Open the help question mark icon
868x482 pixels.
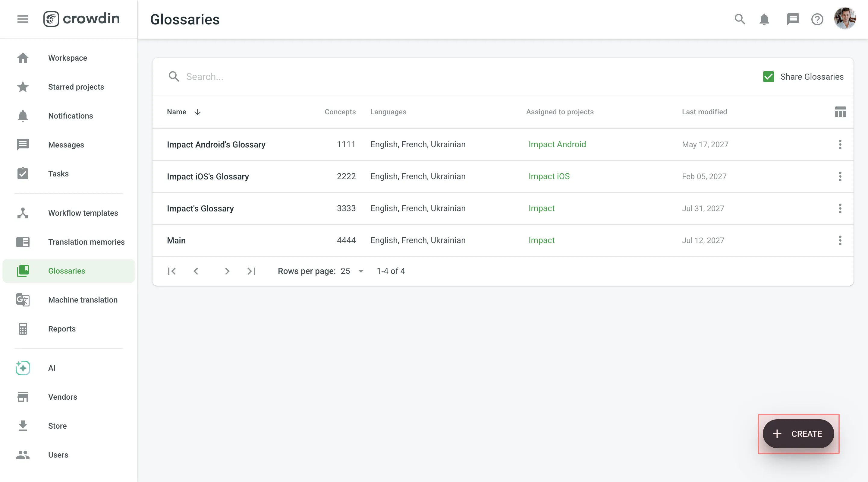817,19
